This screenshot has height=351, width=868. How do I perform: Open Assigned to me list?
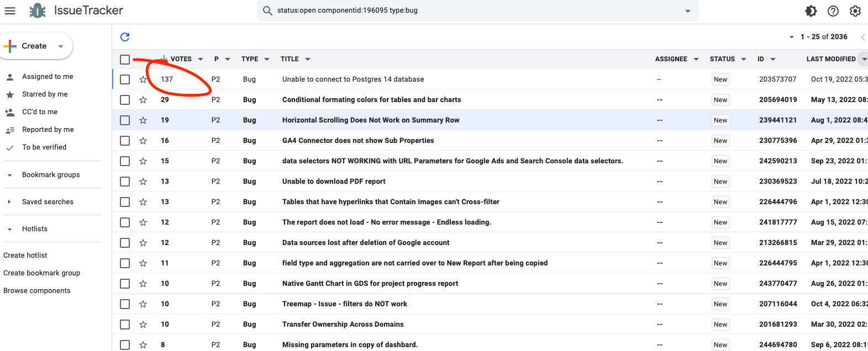(x=48, y=77)
